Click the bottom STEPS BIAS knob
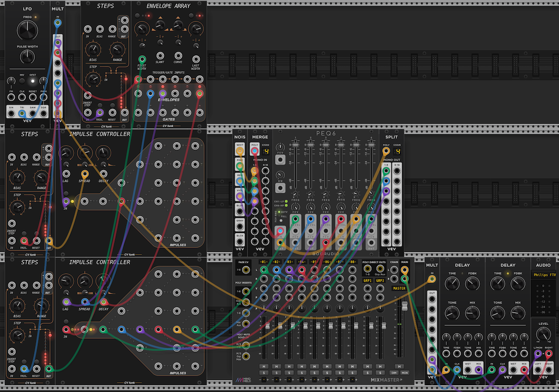Image resolution: width=559 pixels, height=392 pixels. 17,306
